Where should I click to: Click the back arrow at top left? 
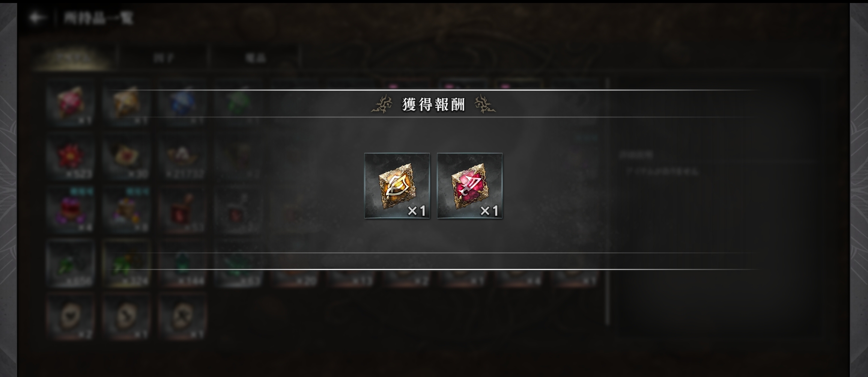tap(36, 17)
